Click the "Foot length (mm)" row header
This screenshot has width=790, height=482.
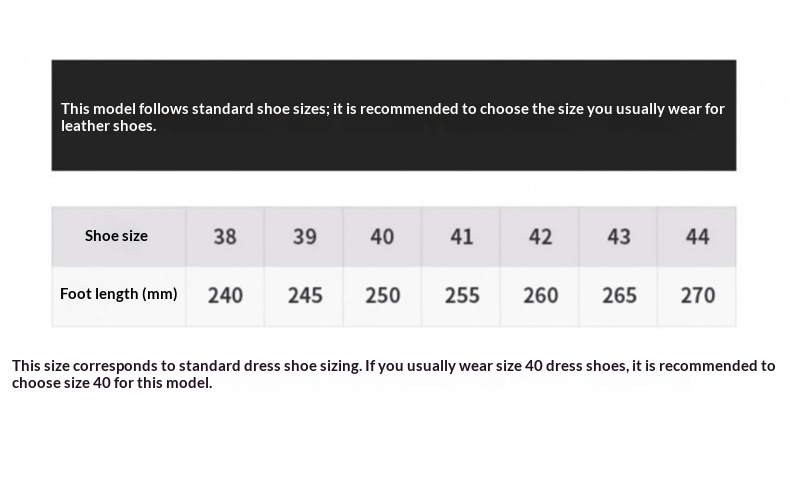118,294
